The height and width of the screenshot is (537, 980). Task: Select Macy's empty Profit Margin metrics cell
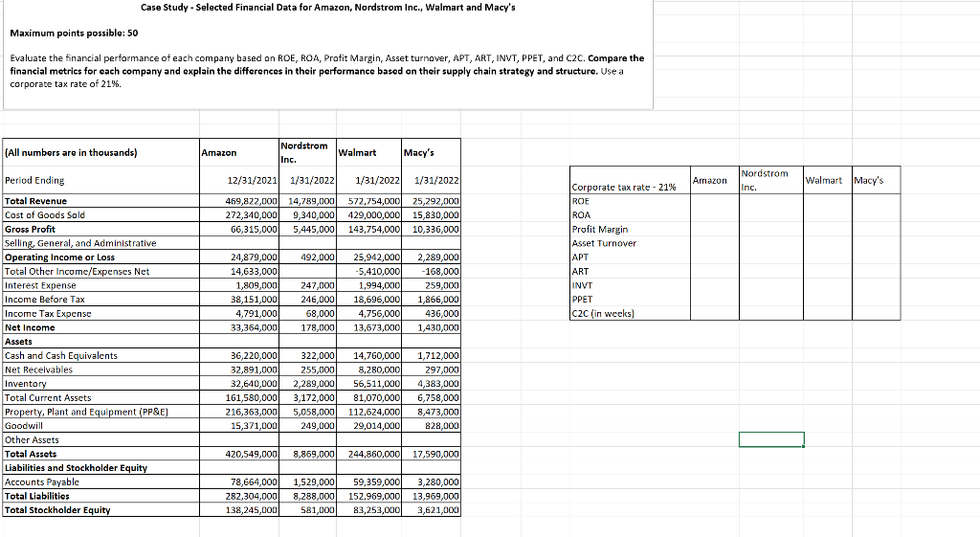[x=877, y=230]
